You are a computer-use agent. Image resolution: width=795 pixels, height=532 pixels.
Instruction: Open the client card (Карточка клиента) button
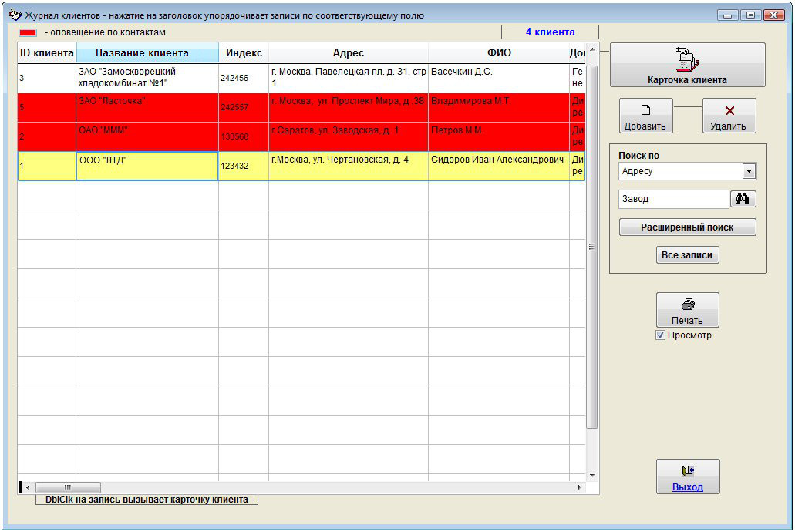[687, 65]
